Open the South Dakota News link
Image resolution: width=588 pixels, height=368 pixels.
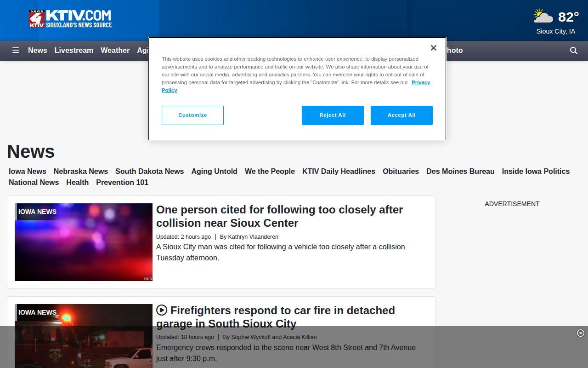coord(149,171)
